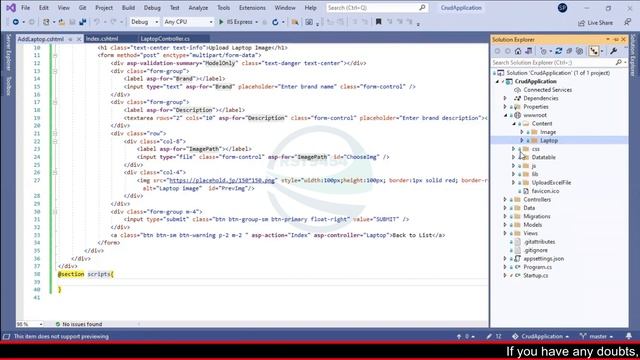Collapse the CrudApplication project node
The width and height of the screenshot is (640, 360).
tap(497, 82)
